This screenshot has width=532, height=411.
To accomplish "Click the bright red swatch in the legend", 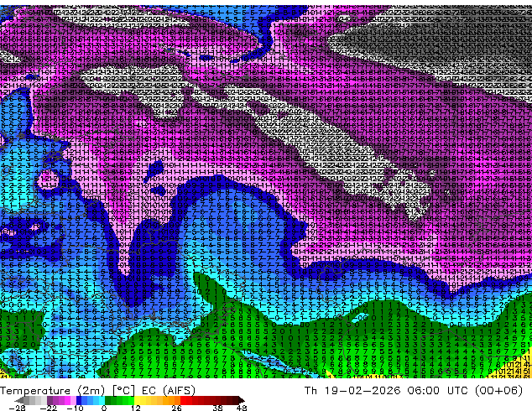I will coord(183,400).
